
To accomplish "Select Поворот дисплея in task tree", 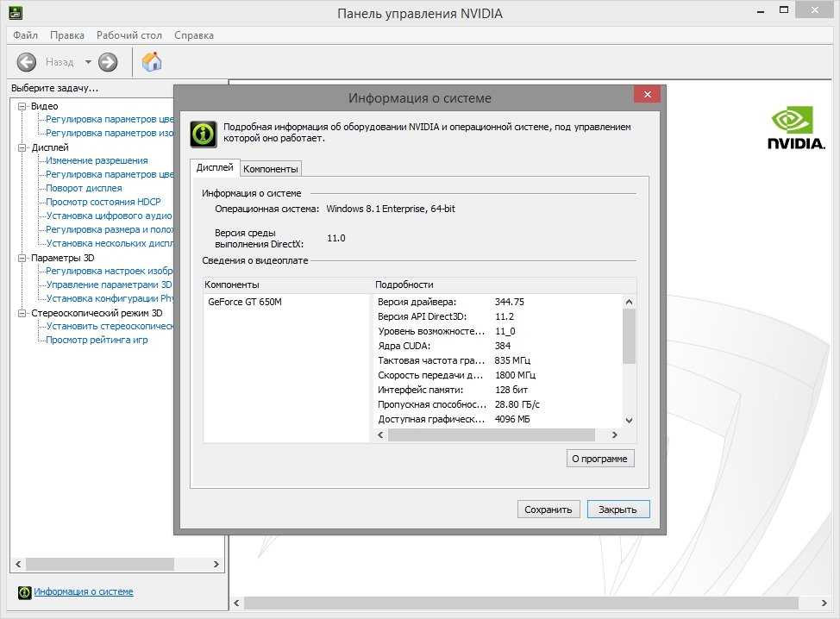I will point(85,188).
